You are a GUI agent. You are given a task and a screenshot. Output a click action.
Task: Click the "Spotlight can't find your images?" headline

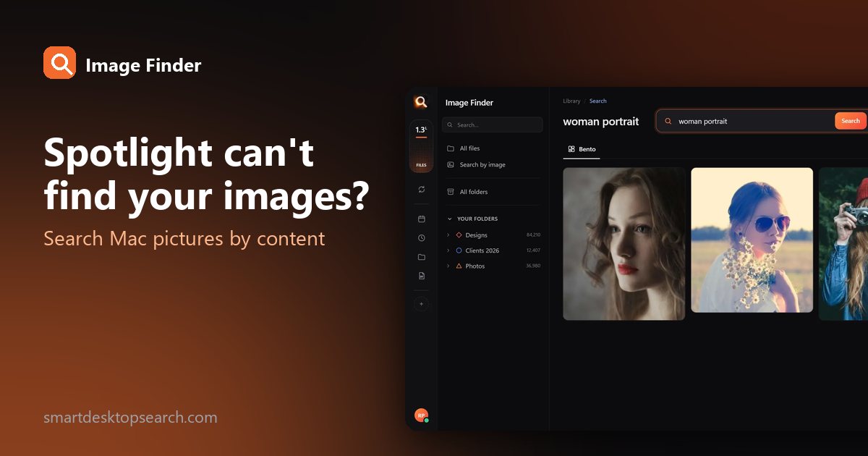pos(206,175)
